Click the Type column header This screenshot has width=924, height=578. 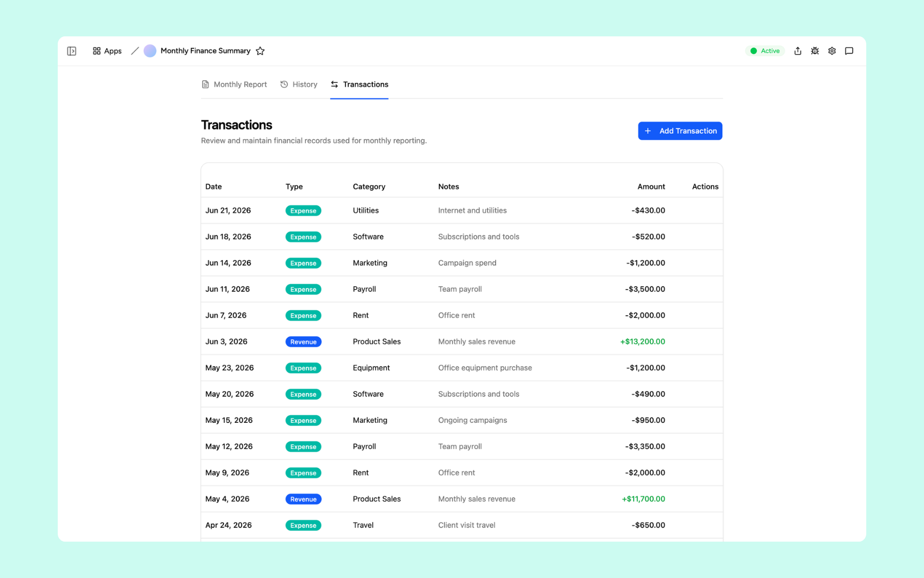[x=294, y=187]
